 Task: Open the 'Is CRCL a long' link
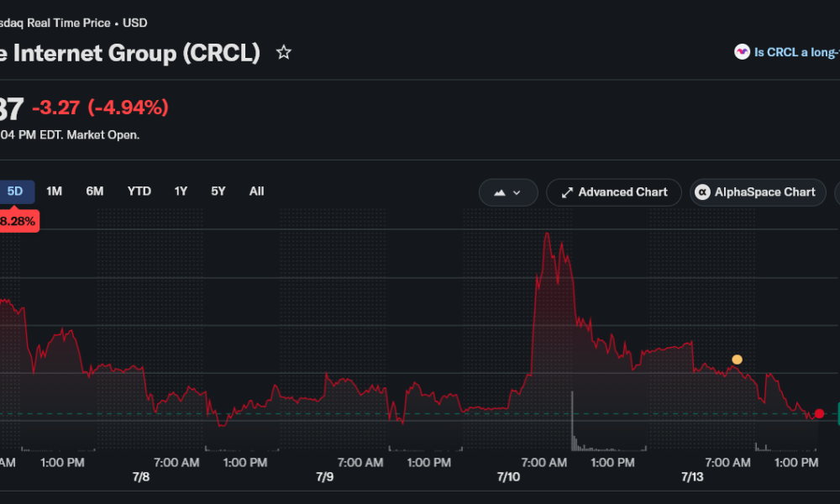[x=797, y=52]
